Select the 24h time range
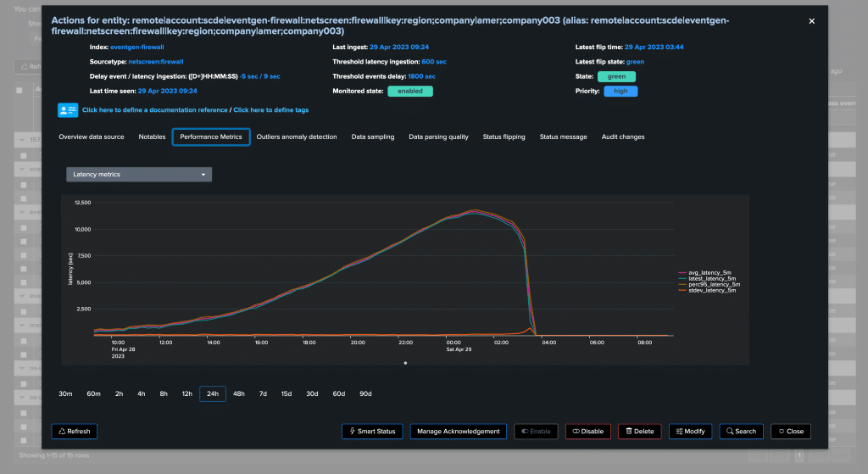This screenshot has height=474, width=868. (x=213, y=393)
